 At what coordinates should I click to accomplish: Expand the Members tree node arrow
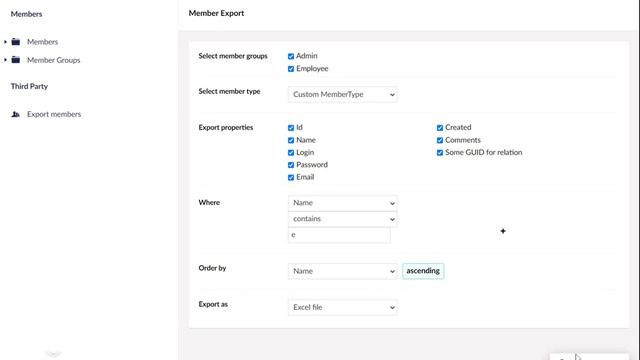tap(5, 42)
